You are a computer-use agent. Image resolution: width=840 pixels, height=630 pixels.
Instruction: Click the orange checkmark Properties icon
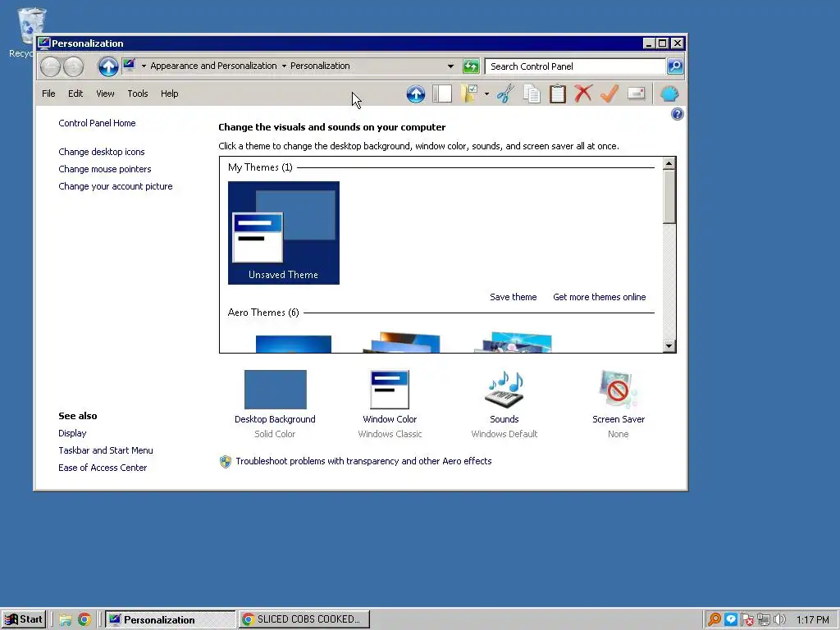pyautogui.click(x=609, y=94)
